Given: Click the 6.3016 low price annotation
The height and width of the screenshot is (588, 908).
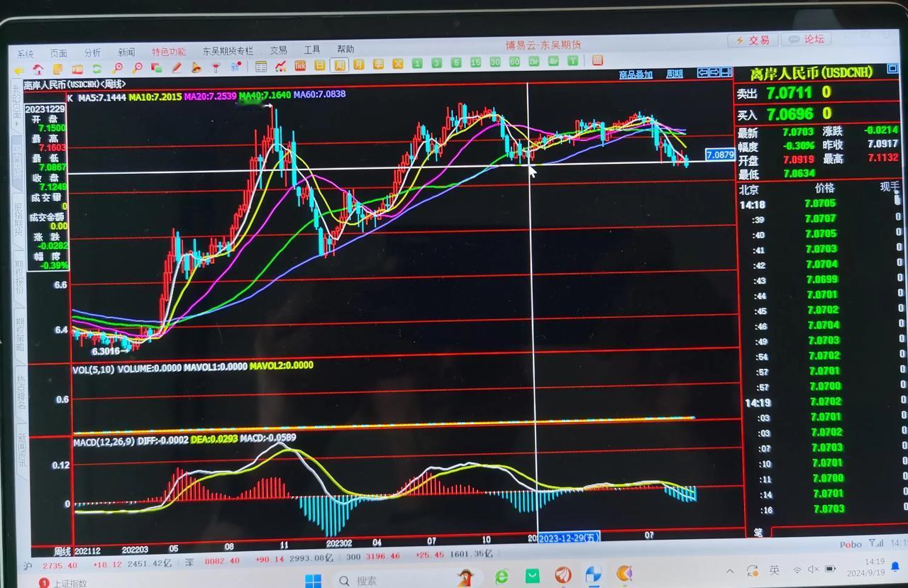Looking at the screenshot, I should click(106, 350).
